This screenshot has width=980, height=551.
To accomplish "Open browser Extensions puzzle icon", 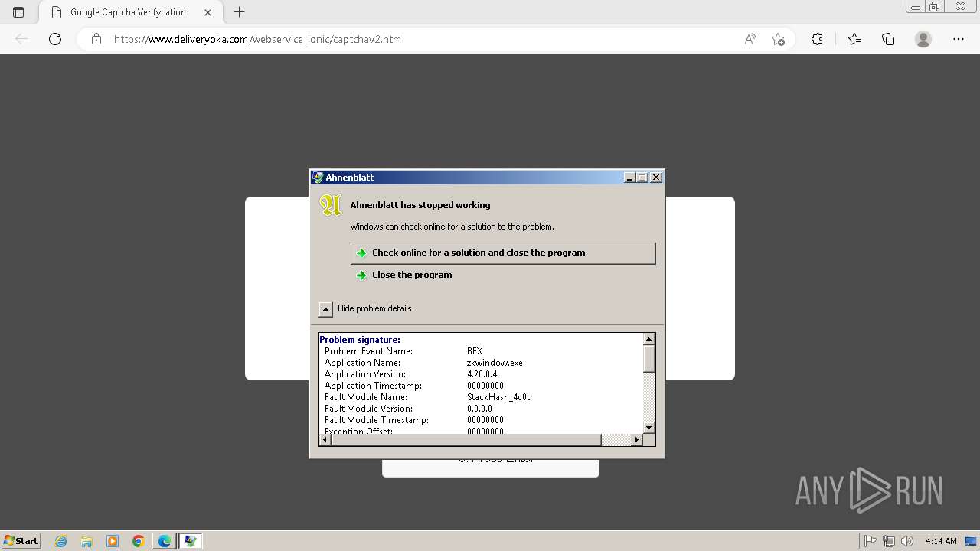I will (817, 39).
